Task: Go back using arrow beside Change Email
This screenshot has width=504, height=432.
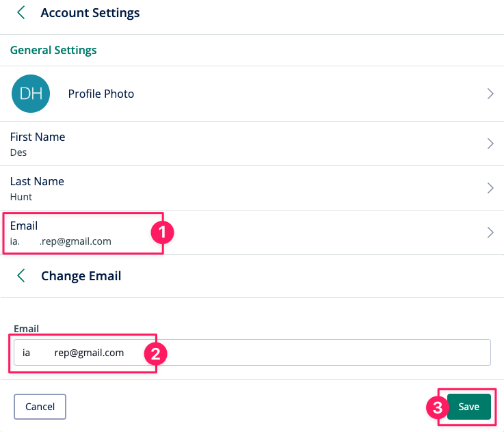Action: coord(21,275)
